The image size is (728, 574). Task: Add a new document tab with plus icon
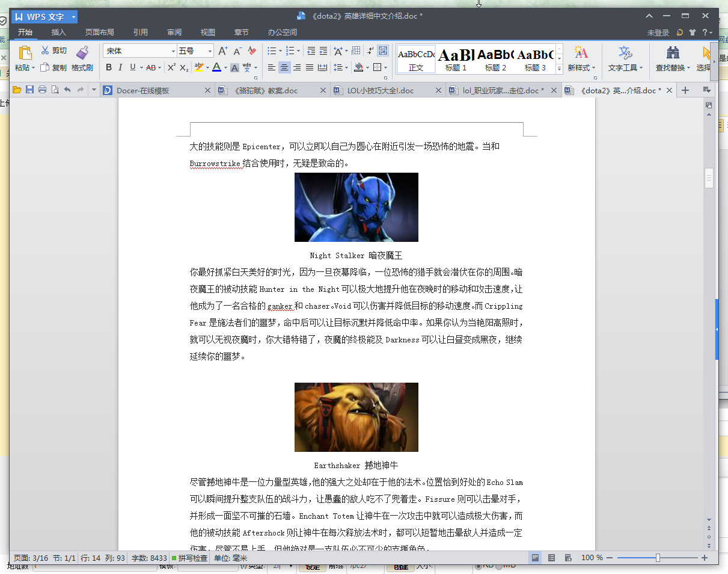pos(685,90)
